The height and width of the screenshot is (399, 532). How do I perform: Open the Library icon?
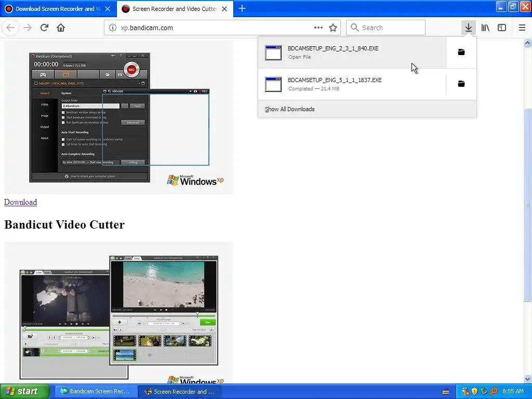tap(485, 28)
